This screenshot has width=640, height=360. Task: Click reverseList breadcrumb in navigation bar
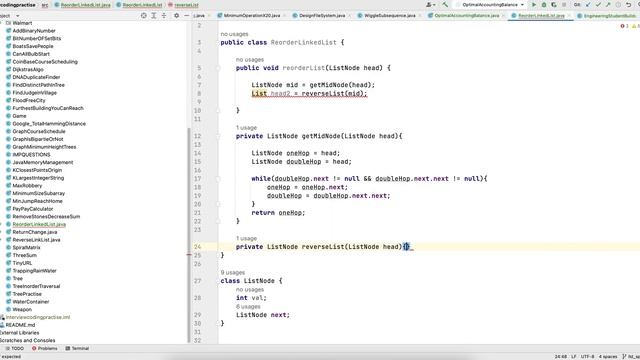click(x=183, y=5)
